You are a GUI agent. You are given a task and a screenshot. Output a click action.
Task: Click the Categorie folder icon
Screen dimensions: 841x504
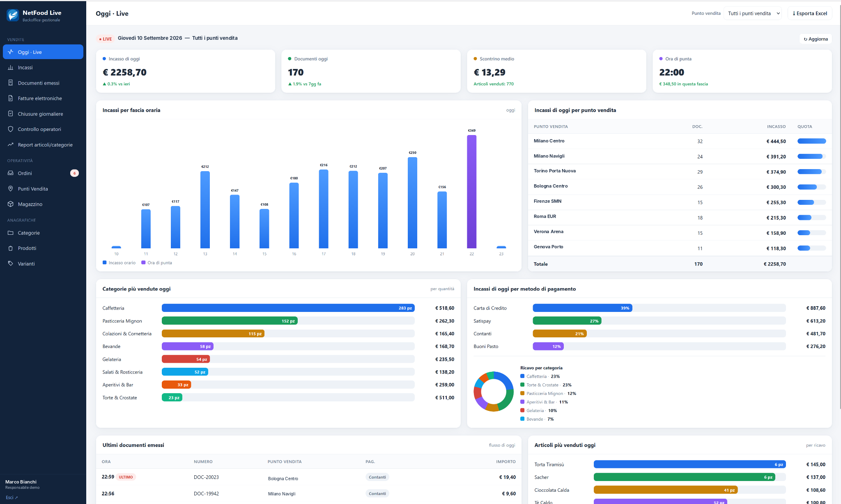[x=11, y=233]
